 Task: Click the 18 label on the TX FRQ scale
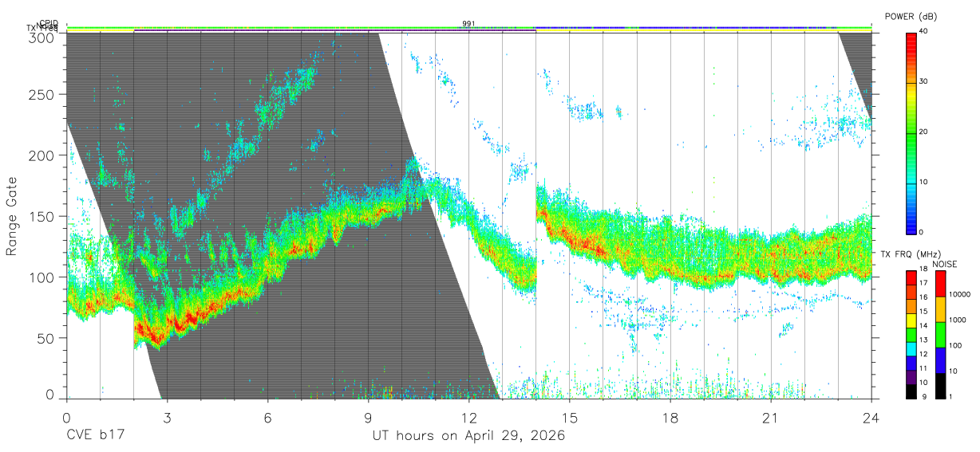pyautogui.click(x=925, y=270)
